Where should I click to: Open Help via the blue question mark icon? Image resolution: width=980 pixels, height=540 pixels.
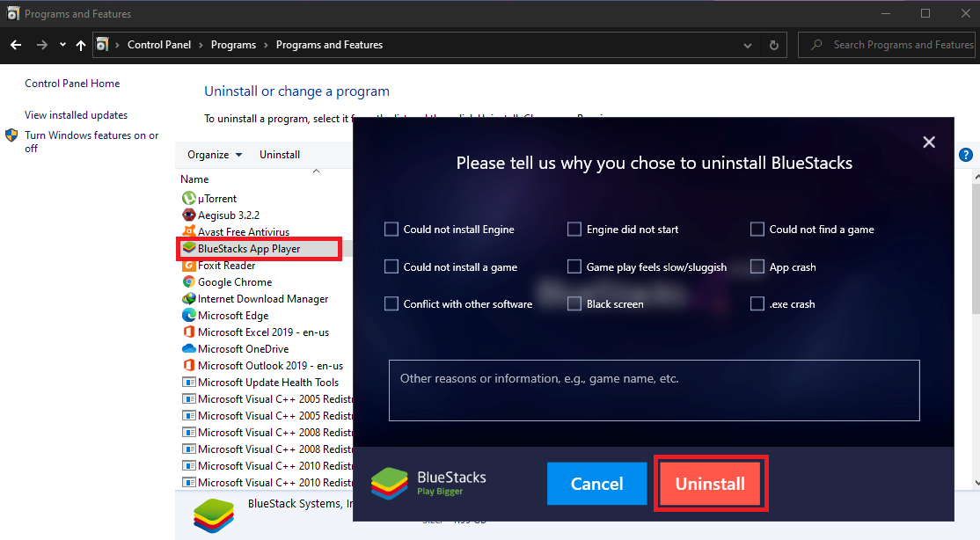(965, 155)
